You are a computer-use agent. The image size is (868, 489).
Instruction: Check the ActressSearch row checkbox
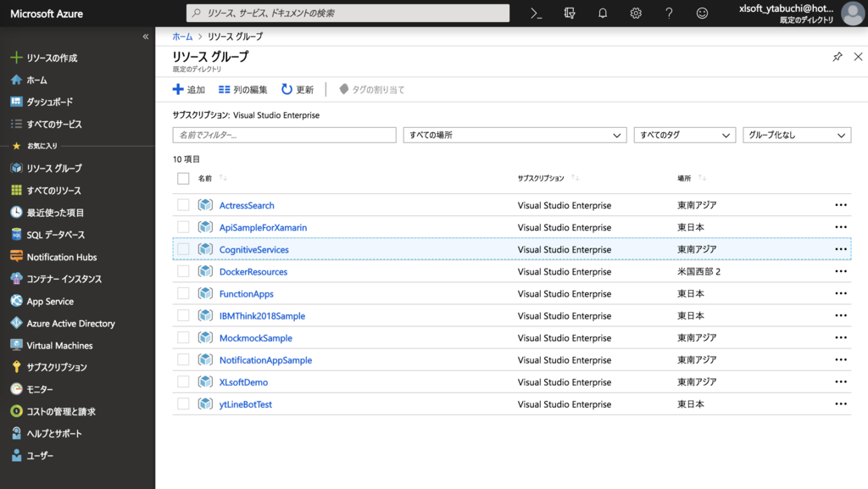(x=183, y=205)
